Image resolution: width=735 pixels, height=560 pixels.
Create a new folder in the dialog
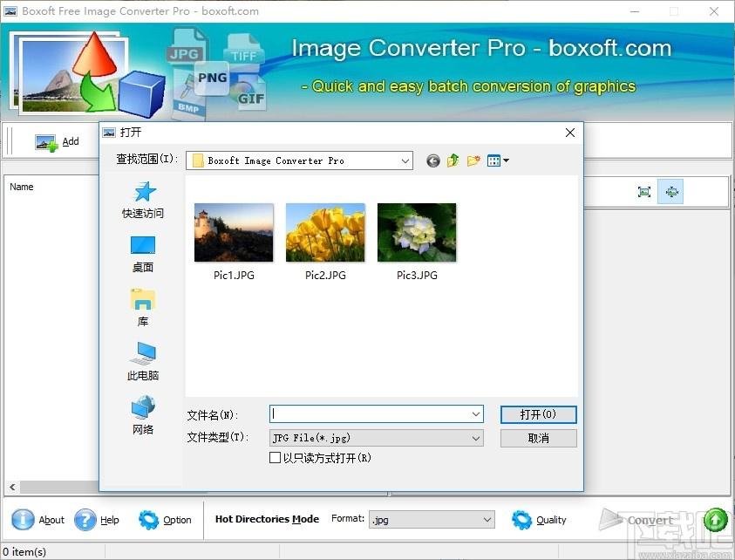click(473, 160)
